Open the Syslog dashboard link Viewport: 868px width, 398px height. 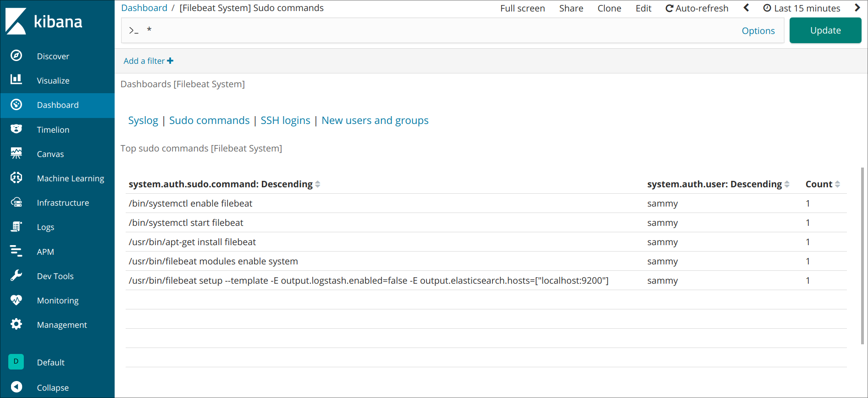pyautogui.click(x=143, y=120)
